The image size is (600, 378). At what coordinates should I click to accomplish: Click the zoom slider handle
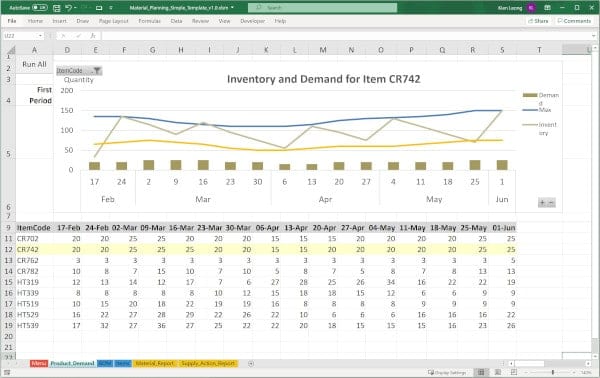(553, 372)
